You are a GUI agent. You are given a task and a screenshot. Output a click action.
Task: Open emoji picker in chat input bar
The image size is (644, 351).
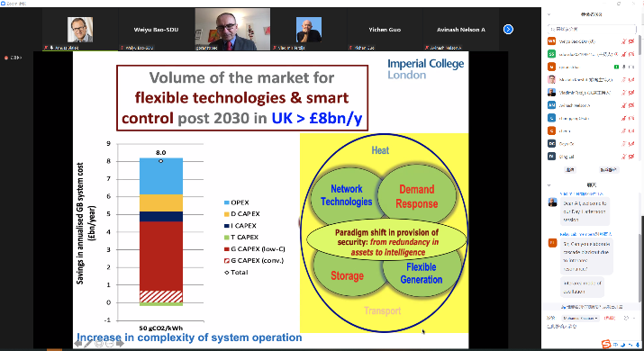627,319
